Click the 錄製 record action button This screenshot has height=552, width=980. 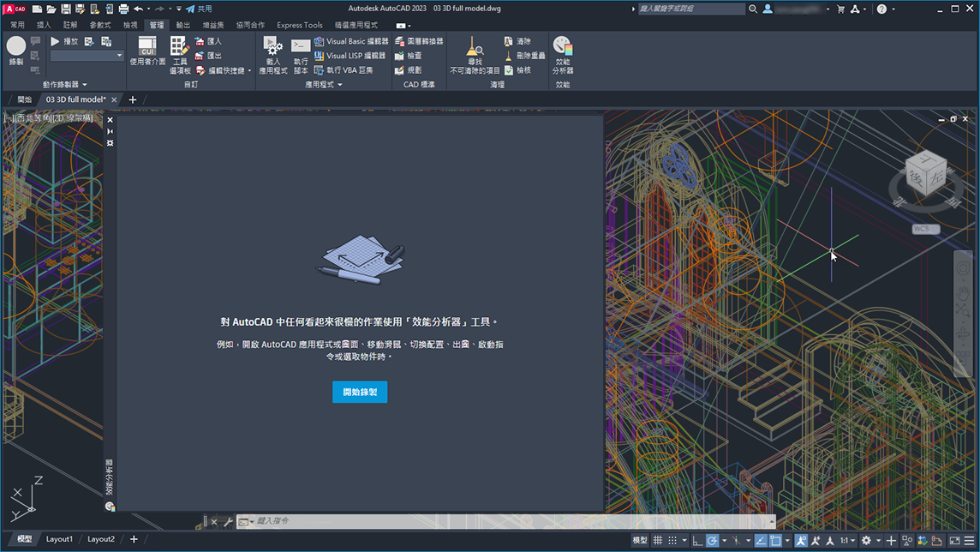pyautogui.click(x=16, y=50)
